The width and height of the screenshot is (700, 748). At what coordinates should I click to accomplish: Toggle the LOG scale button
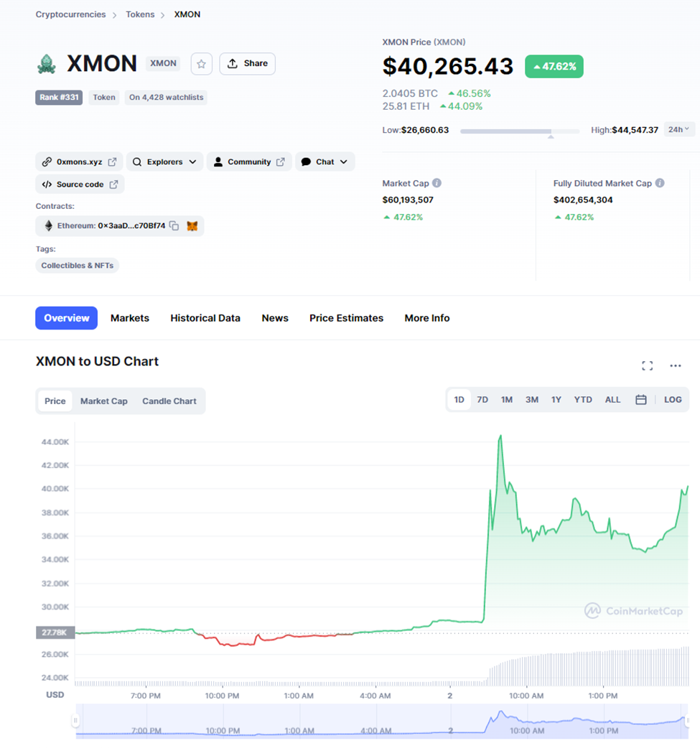(x=673, y=400)
